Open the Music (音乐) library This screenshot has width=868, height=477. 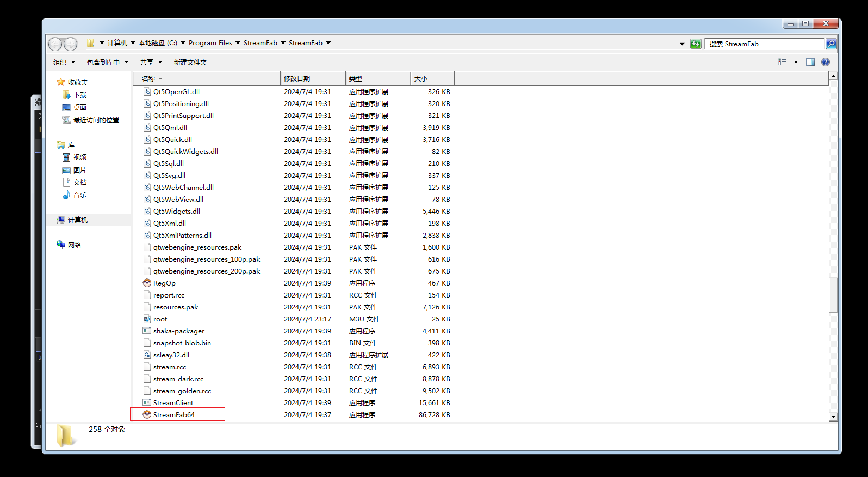click(x=75, y=195)
